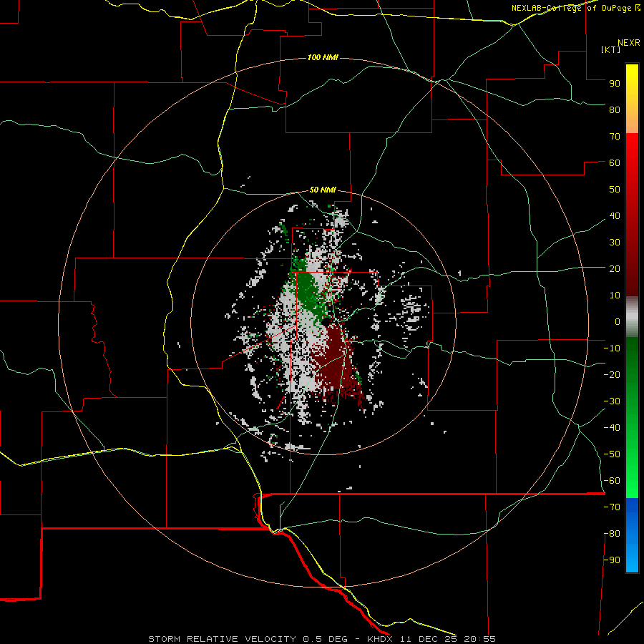The height and width of the screenshot is (644, 644).
Task: Click the 50 NMI range ring label
Action: click(x=323, y=190)
